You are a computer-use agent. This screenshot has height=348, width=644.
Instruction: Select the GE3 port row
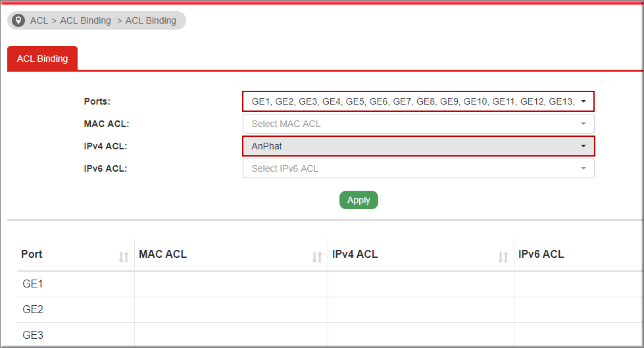point(330,335)
